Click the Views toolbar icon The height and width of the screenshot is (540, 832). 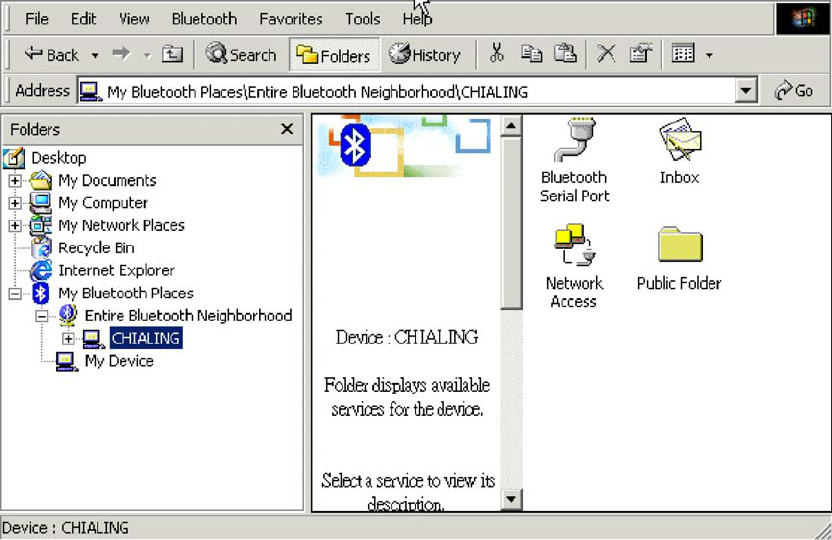[683, 54]
